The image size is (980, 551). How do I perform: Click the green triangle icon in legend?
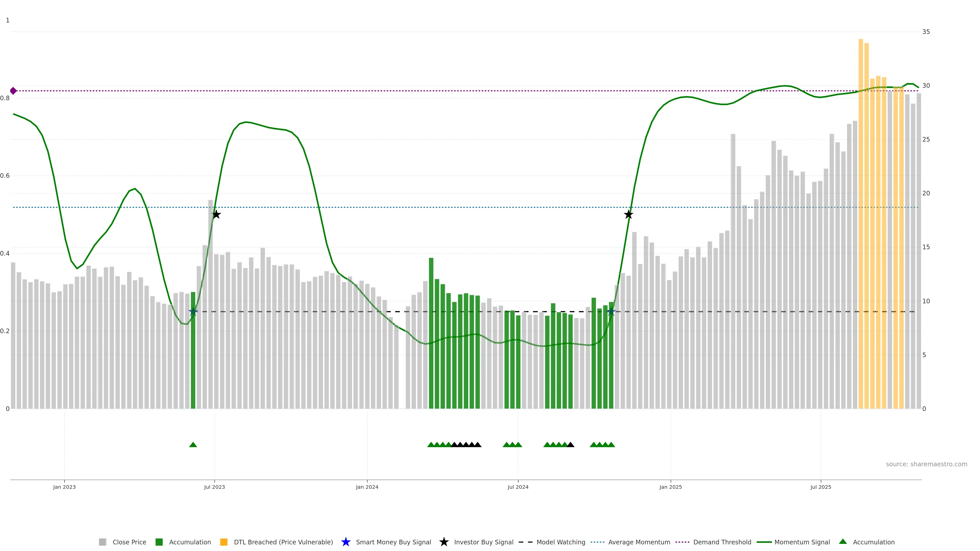point(843,542)
